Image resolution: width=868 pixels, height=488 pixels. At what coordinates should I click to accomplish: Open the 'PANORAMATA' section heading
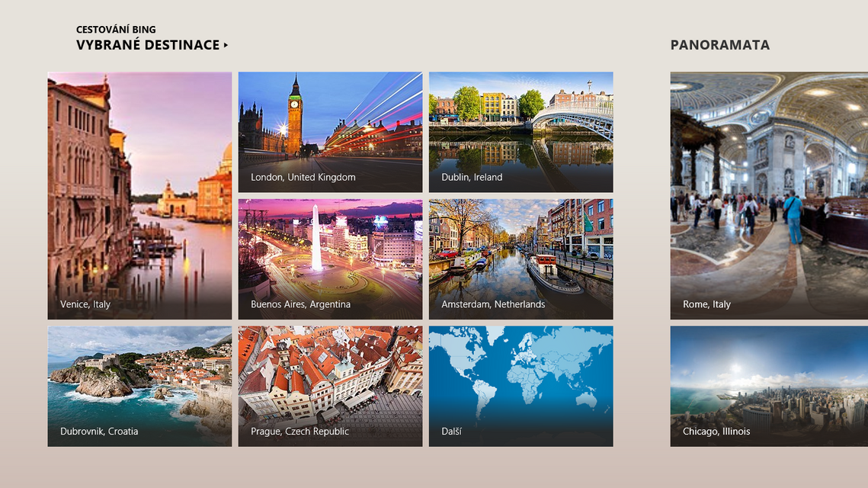pyautogui.click(x=720, y=45)
